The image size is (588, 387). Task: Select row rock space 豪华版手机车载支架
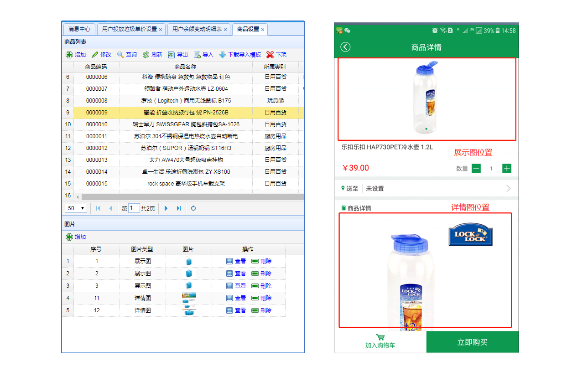[183, 183]
